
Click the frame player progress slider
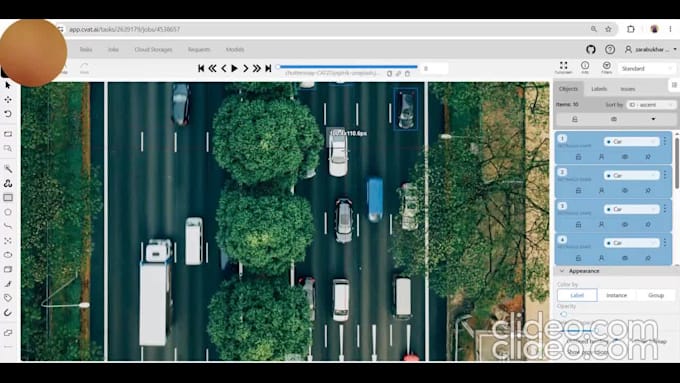click(x=348, y=67)
